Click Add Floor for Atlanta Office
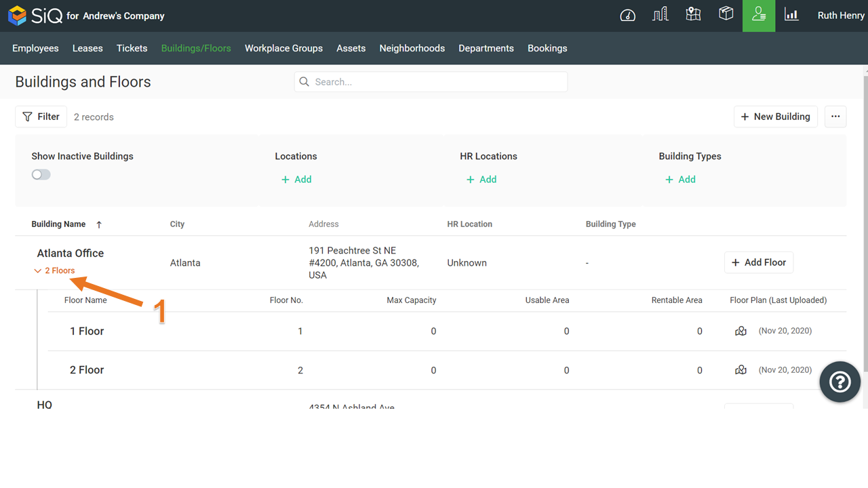Screen dimensions: 868x488 pos(759,262)
